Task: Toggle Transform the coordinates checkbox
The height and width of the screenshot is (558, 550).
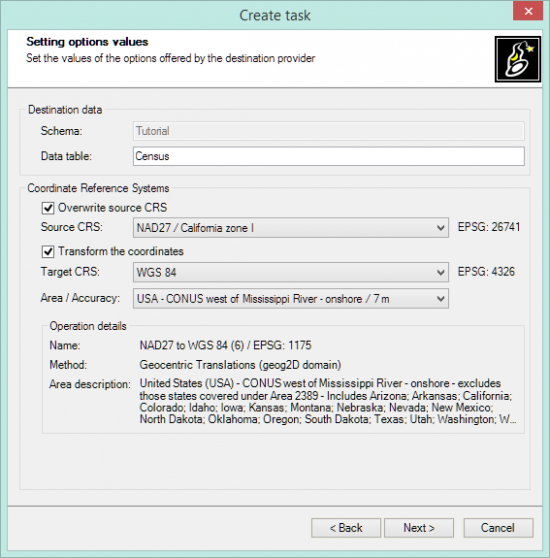Action: [x=48, y=252]
